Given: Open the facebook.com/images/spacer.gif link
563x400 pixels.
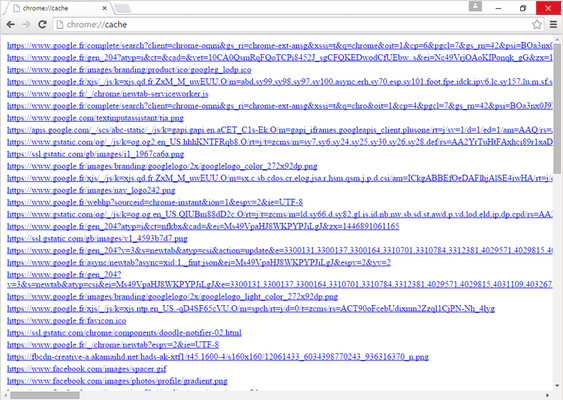Looking at the screenshot, I should pos(87,369).
